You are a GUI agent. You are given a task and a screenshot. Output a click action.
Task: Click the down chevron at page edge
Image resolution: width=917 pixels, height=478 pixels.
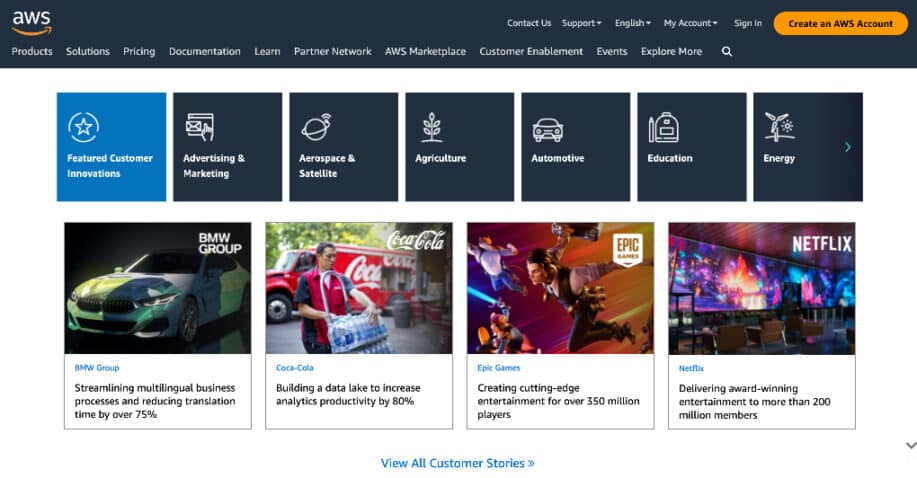[911, 446]
